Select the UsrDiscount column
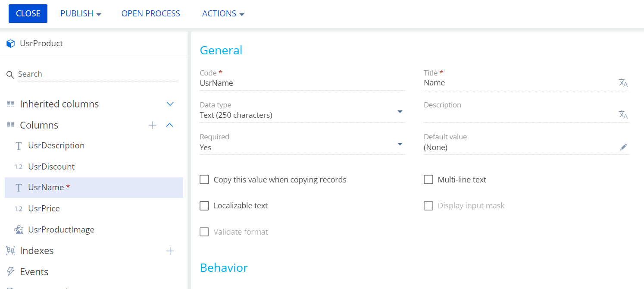 (94, 167)
